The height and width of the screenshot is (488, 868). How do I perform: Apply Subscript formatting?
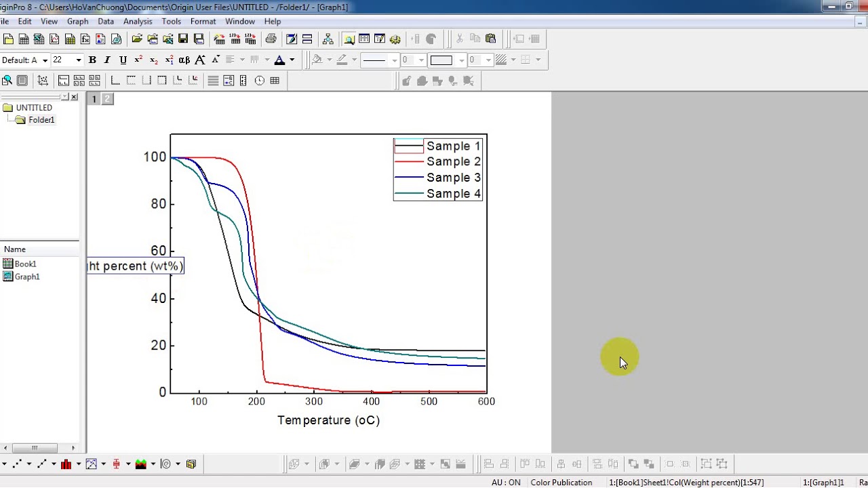click(154, 60)
